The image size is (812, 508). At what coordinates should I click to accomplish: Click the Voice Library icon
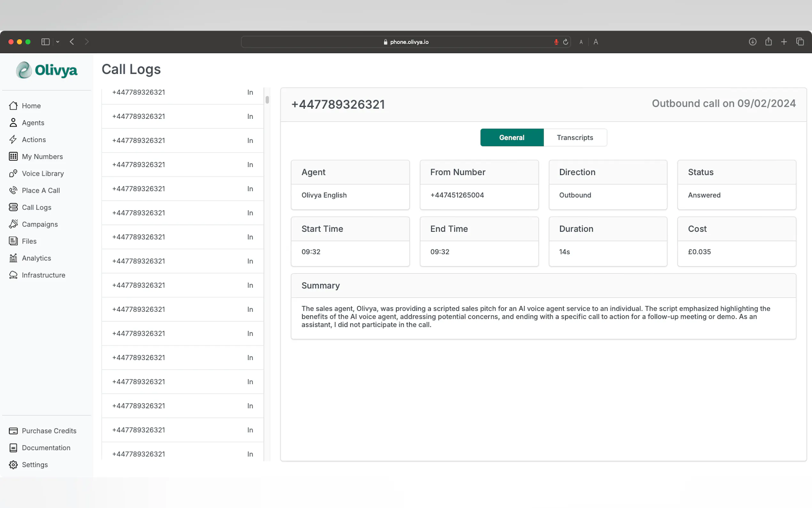[x=13, y=173]
